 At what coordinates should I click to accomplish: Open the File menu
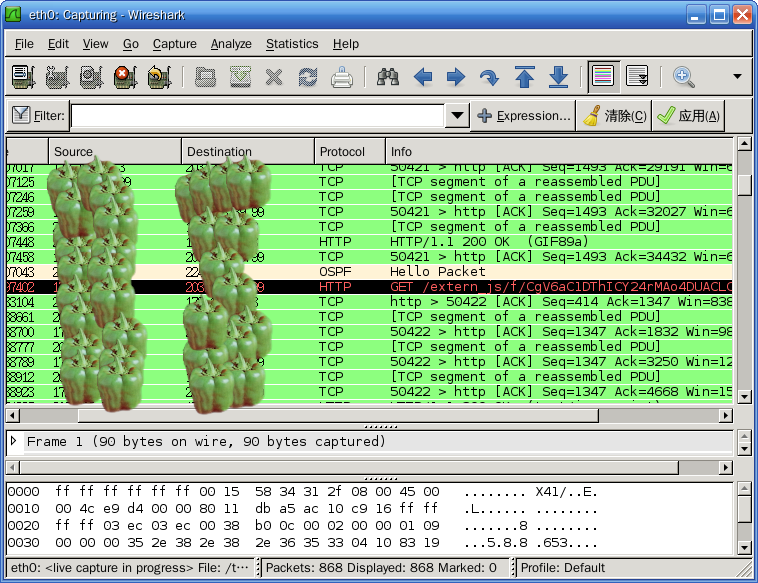pyautogui.click(x=24, y=44)
